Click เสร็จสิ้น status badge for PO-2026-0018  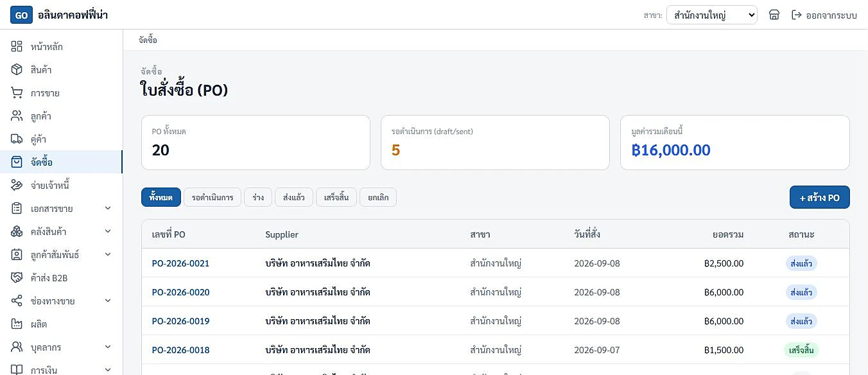tap(801, 350)
